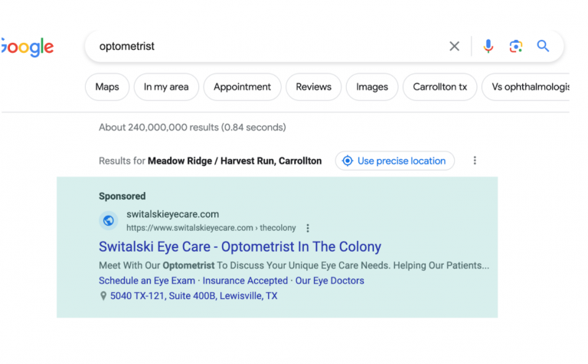Select the Maps filter chip

[107, 87]
